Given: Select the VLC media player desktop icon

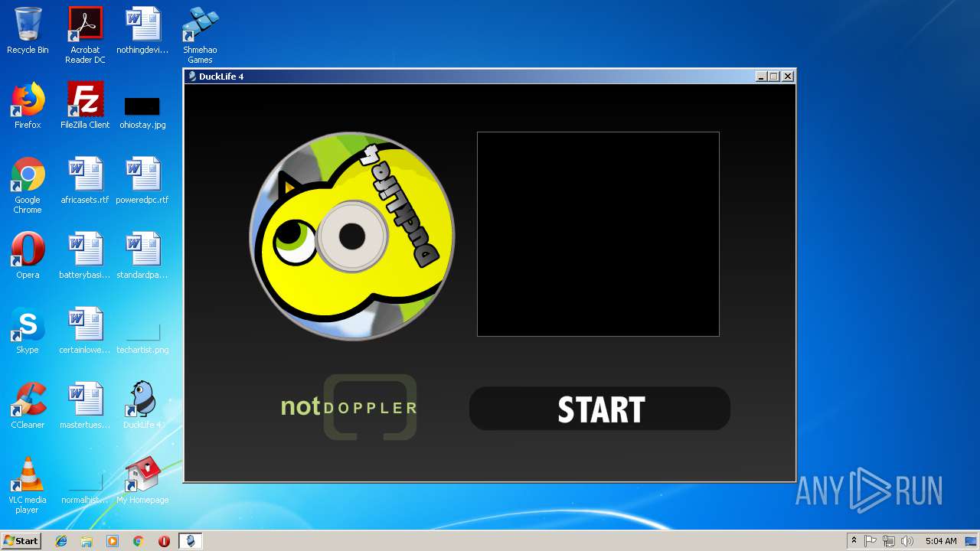Looking at the screenshot, I should point(28,485).
